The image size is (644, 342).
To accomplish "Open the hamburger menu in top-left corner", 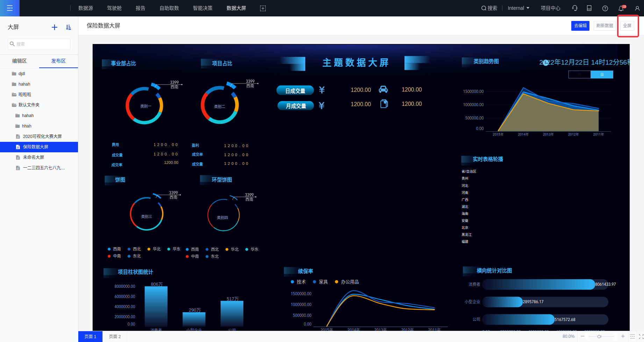I will point(10,8).
